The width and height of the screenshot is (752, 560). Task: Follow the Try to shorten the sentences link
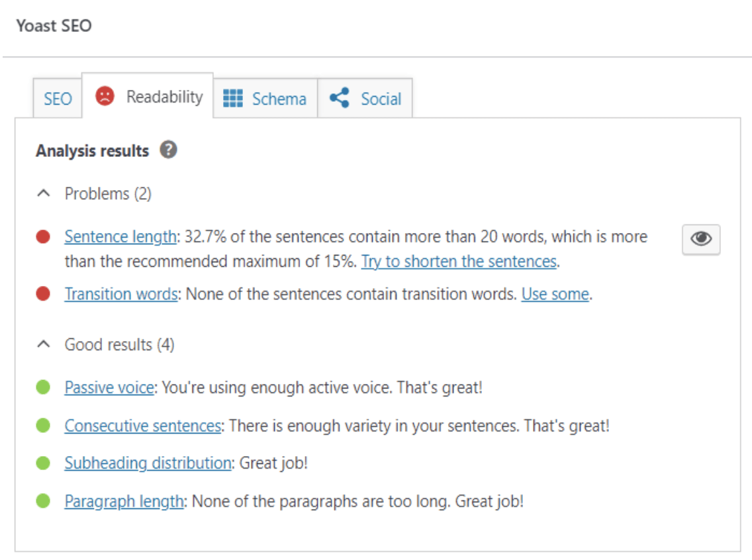(x=459, y=261)
